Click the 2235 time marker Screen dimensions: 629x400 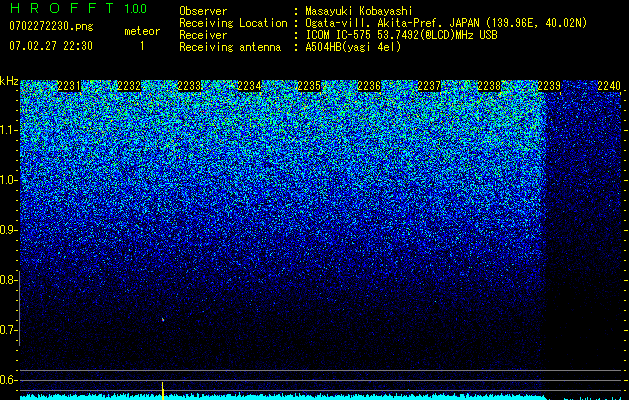[309, 86]
